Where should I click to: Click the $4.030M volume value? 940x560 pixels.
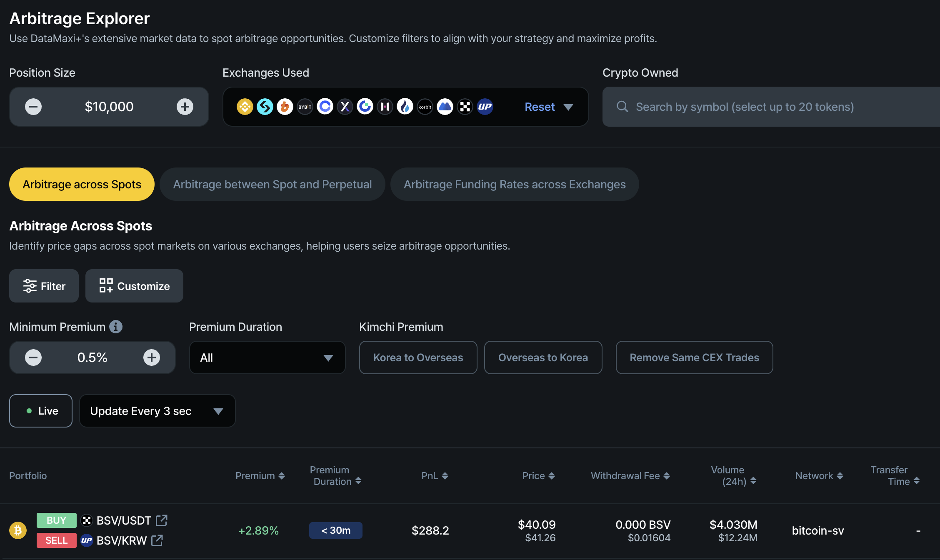tap(733, 525)
